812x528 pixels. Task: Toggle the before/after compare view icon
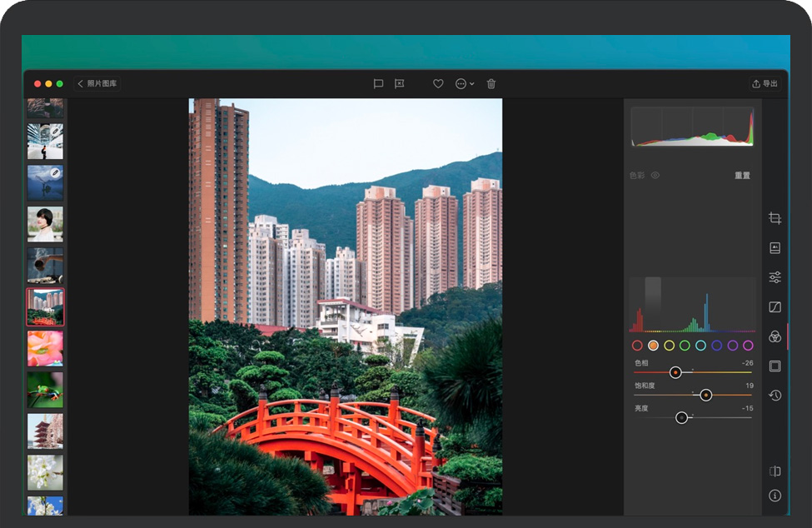click(x=775, y=471)
